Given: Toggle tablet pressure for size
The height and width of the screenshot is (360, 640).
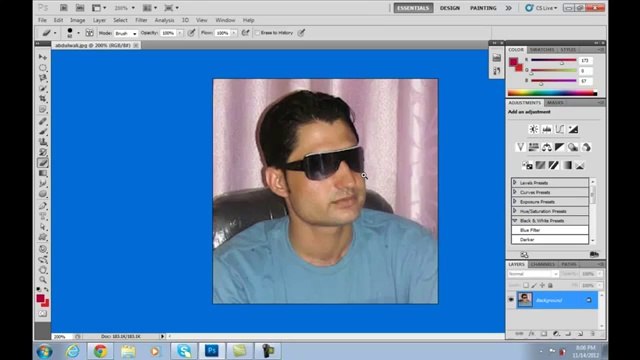Looking at the screenshot, I should (x=301, y=33).
